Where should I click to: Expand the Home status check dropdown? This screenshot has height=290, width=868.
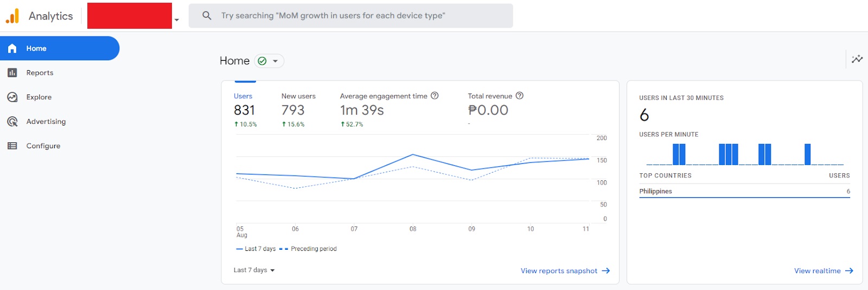269,61
